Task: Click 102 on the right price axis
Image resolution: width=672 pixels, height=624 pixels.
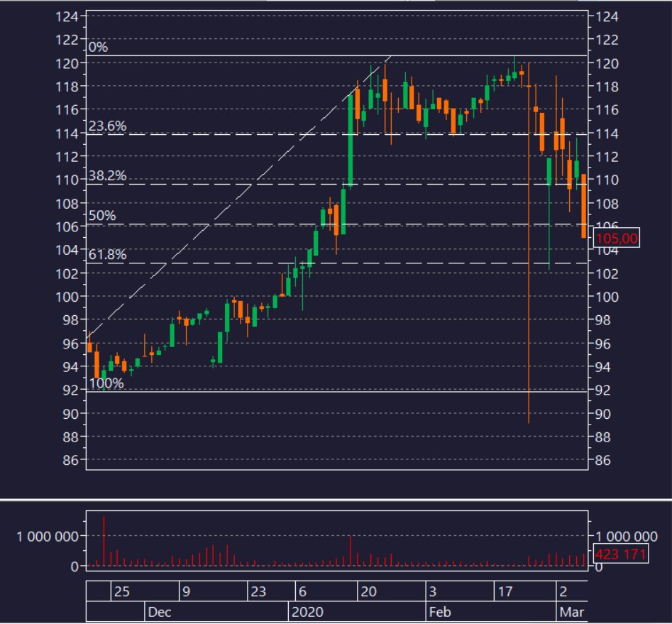Action: click(607, 273)
